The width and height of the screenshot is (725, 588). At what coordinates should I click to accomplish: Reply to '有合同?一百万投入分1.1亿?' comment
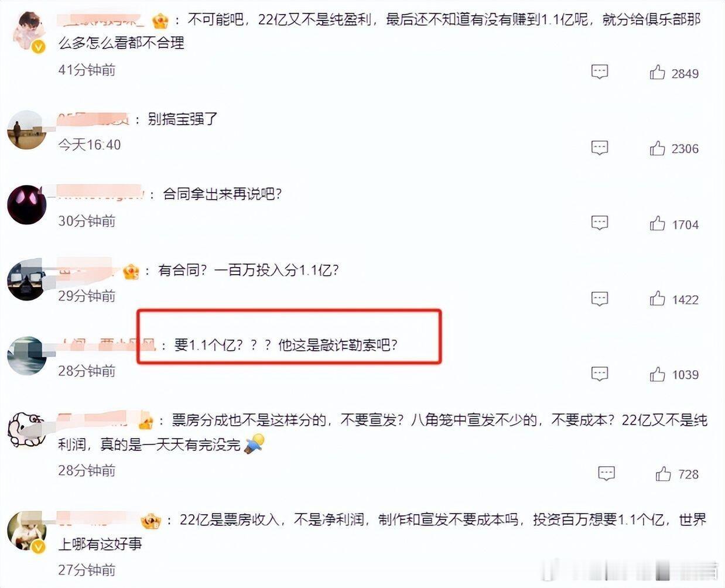point(600,298)
